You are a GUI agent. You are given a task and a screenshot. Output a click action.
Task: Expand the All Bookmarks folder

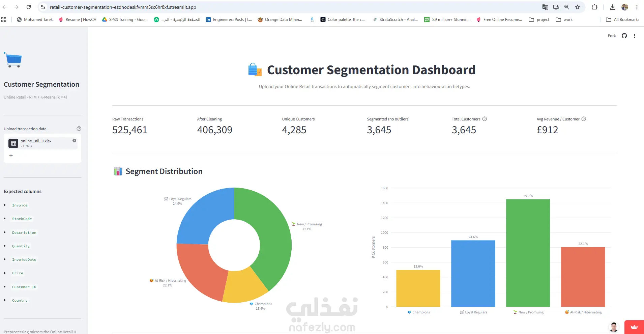coord(622,20)
